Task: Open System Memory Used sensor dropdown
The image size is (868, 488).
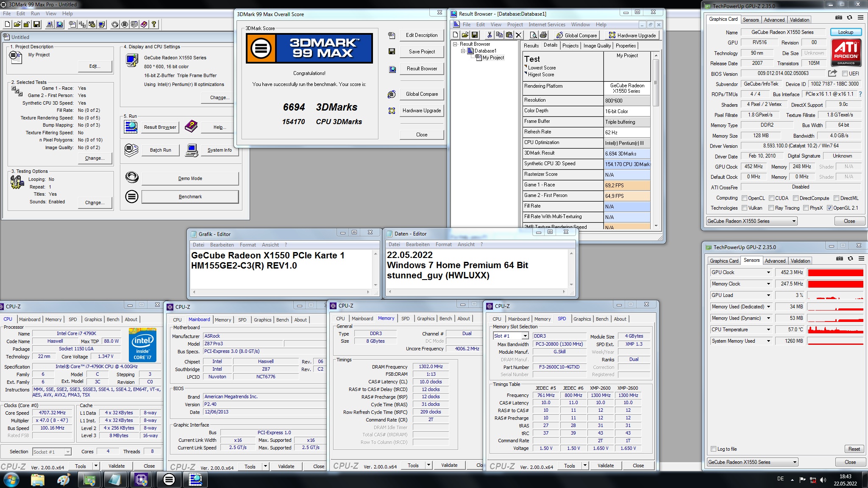Action: point(768,341)
